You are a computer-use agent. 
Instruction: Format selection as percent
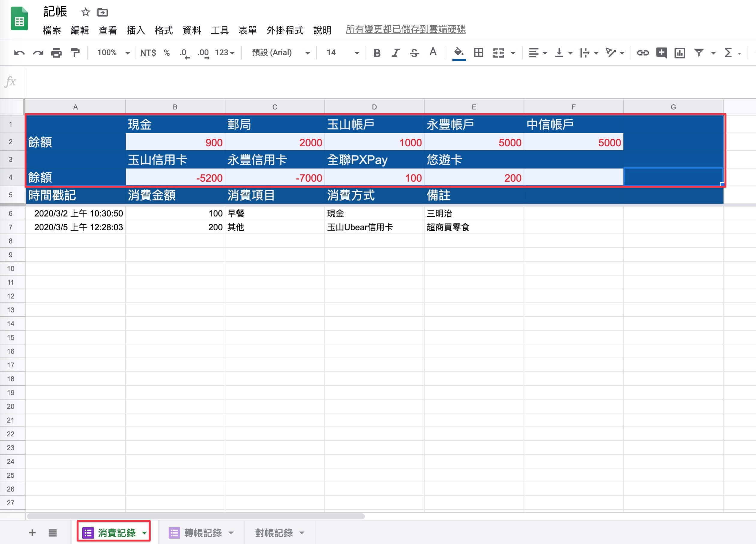tap(167, 53)
